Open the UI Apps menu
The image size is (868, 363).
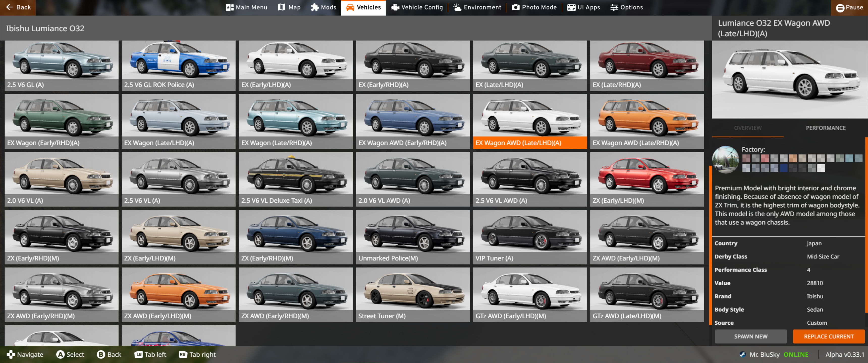pos(583,7)
